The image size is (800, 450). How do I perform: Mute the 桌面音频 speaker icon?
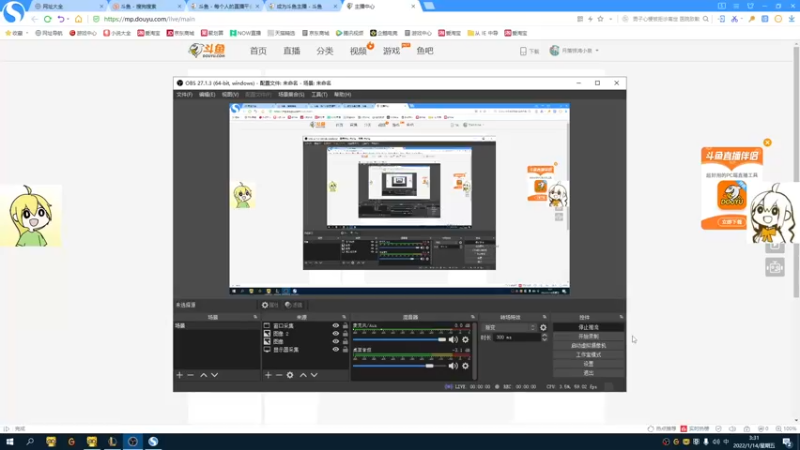coord(453,366)
